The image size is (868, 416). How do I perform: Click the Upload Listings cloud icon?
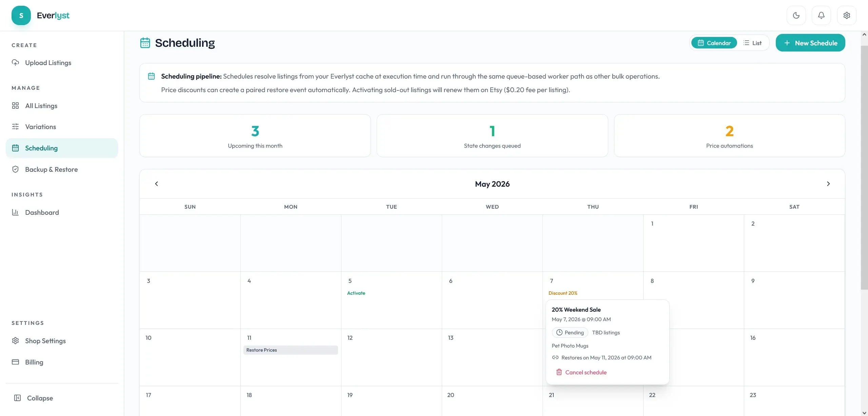pos(15,63)
